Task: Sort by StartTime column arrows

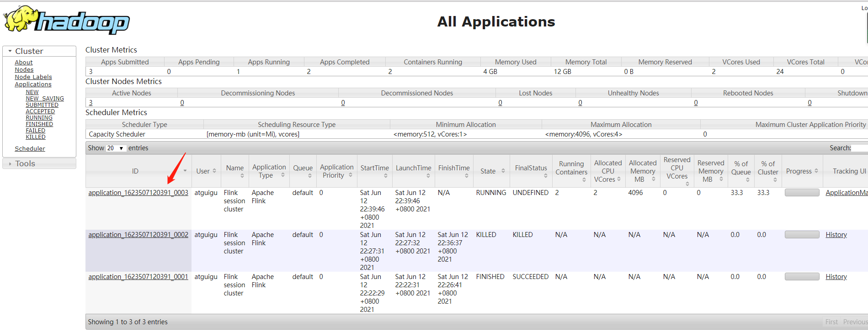Action: pos(385,176)
